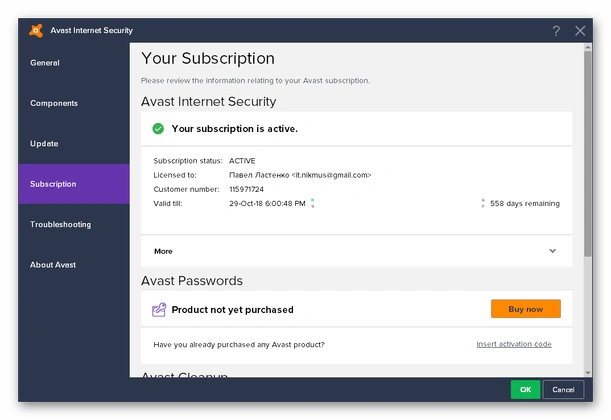Click the Avast logo in title bar
Viewport: 611px width, 420px height.
(x=37, y=30)
